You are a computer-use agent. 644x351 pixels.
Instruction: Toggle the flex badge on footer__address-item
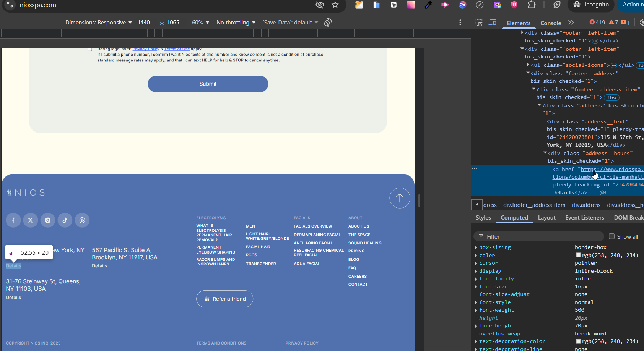[611, 97]
